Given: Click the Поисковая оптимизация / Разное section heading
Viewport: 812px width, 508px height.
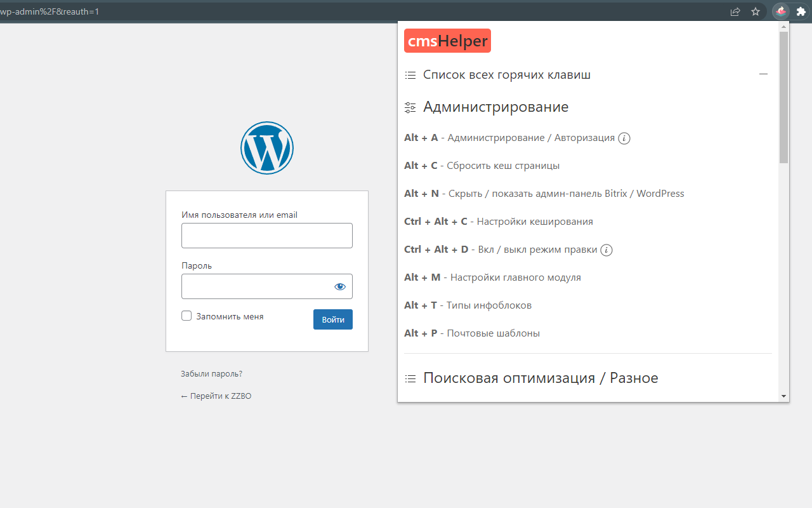Looking at the screenshot, I should click(x=540, y=378).
